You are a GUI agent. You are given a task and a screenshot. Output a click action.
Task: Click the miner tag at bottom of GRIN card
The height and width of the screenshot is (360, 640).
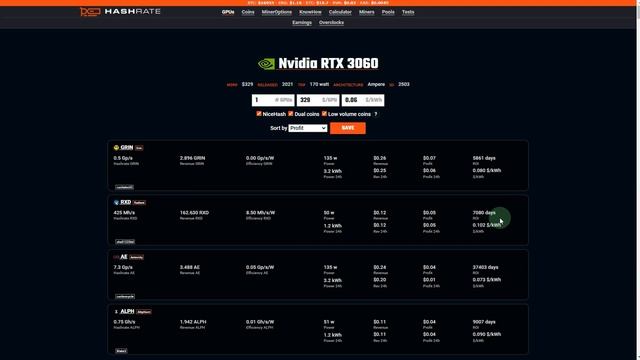pos(124,187)
